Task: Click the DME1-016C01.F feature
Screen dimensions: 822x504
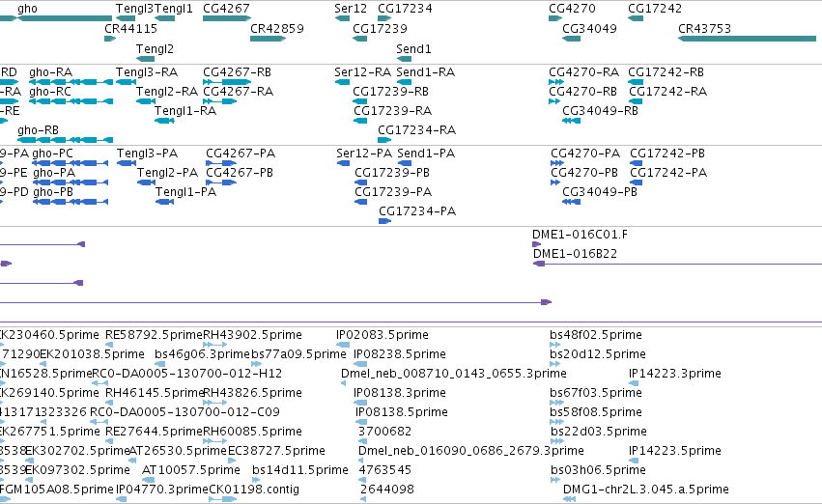Action: tap(580, 235)
